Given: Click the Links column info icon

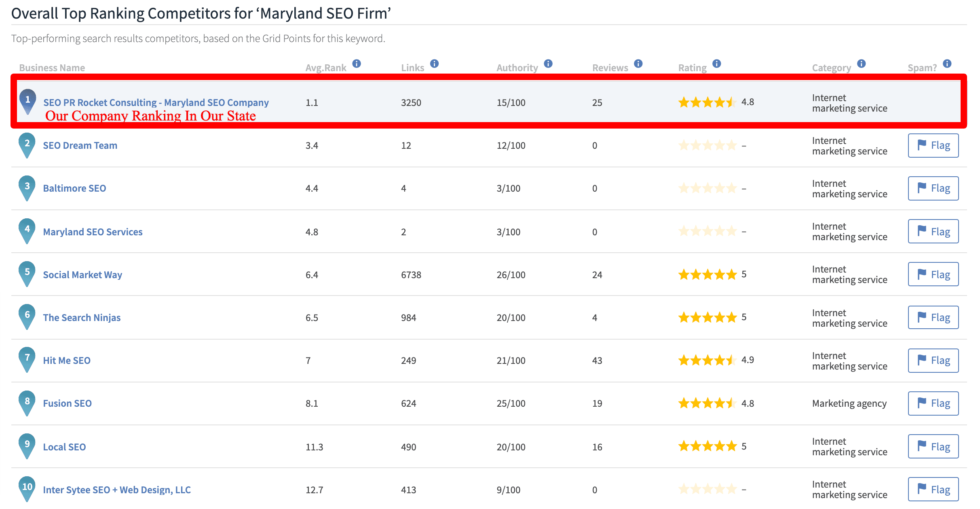Looking at the screenshot, I should 434,63.
